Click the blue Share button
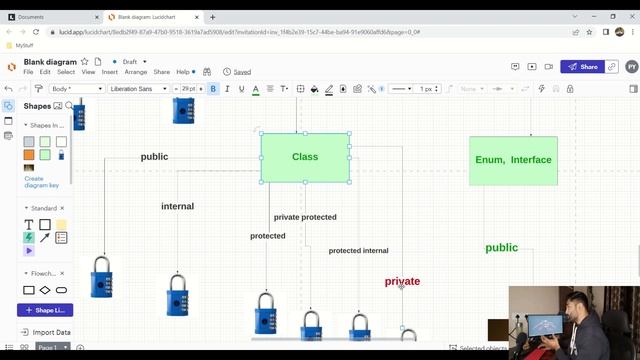 point(582,67)
